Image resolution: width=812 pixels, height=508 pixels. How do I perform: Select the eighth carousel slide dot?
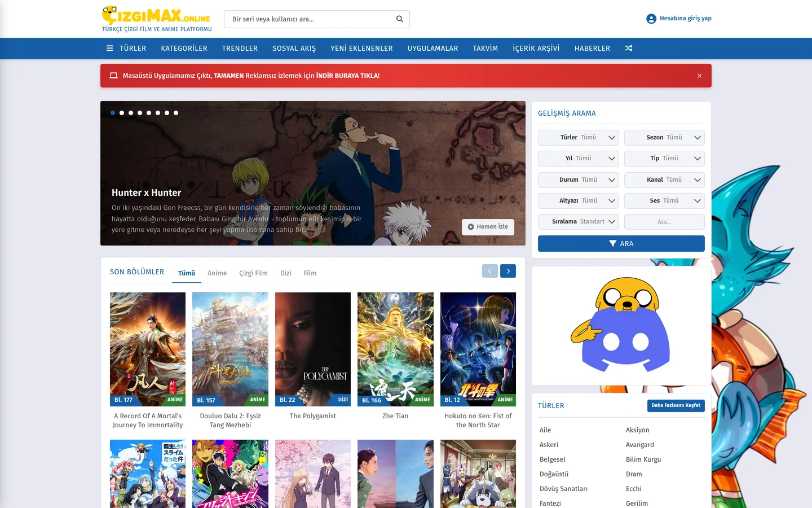tap(176, 113)
